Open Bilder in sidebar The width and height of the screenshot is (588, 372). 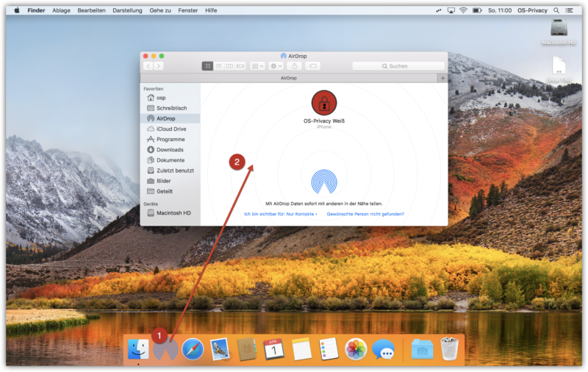point(171,181)
